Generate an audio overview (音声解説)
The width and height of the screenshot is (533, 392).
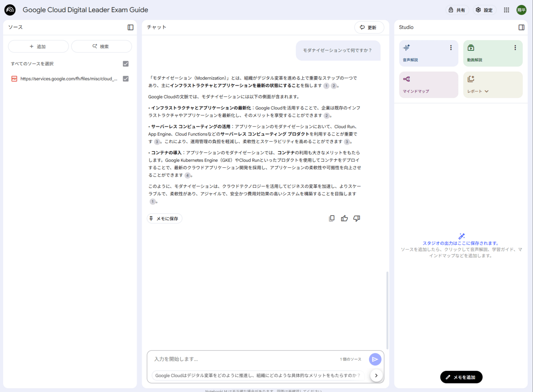click(x=428, y=53)
